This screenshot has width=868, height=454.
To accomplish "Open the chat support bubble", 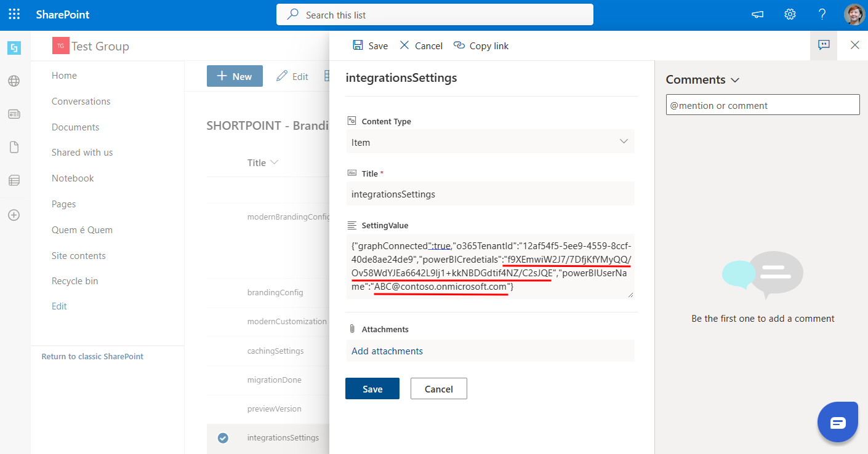I will (838, 422).
